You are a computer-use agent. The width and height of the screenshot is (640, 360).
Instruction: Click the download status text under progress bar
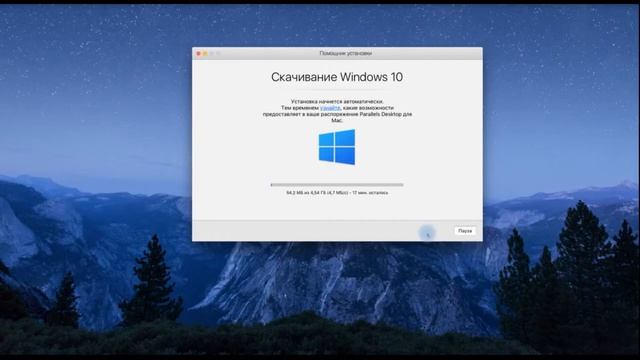[x=337, y=193]
